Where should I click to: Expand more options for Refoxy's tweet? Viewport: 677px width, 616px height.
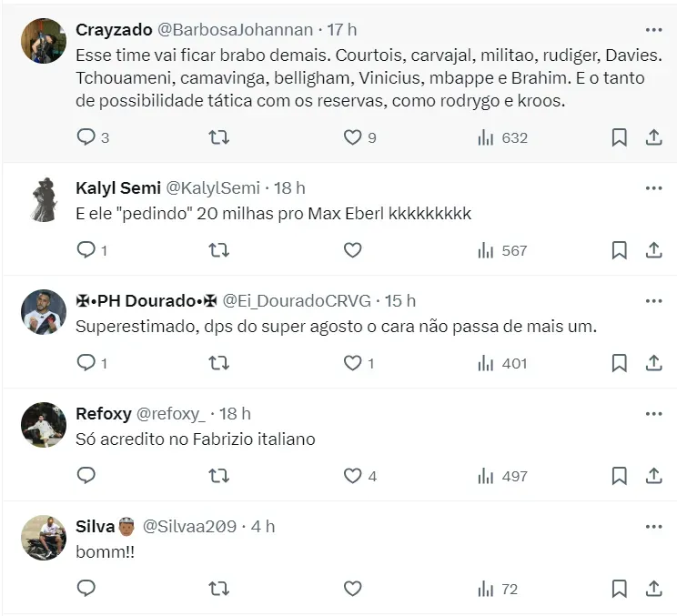click(653, 413)
